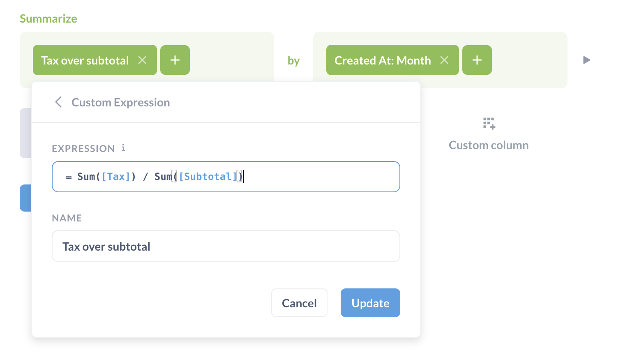Open the Tax over subtotal pill
Viewport: 623px width, 364px height.
pos(85,60)
